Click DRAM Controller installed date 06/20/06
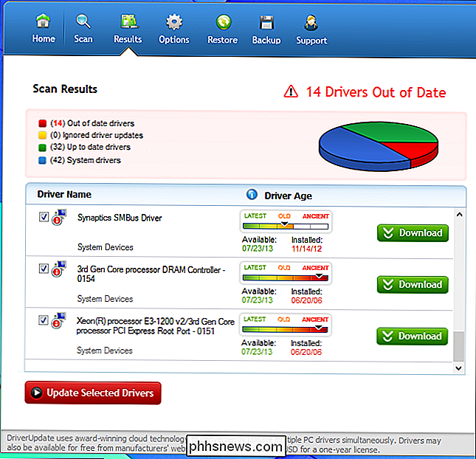The image size is (476, 459). click(x=306, y=300)
